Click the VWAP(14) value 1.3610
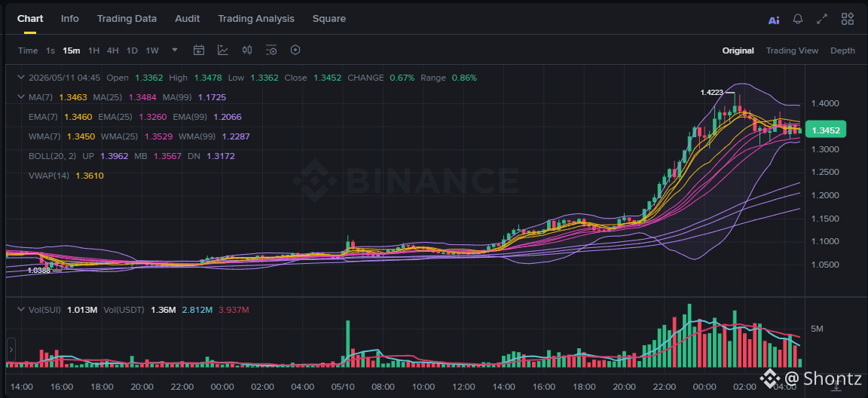 coord(90,176)
